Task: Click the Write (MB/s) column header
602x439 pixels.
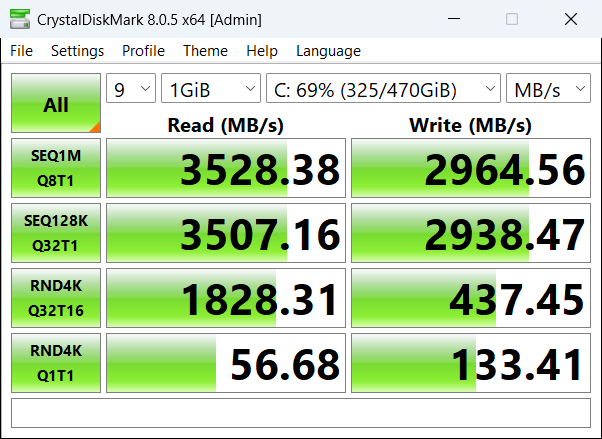Action: [471, 125]
